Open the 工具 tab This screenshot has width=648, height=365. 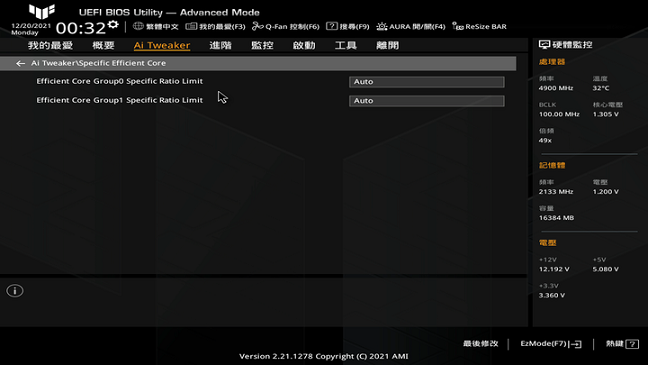point(345,45)
